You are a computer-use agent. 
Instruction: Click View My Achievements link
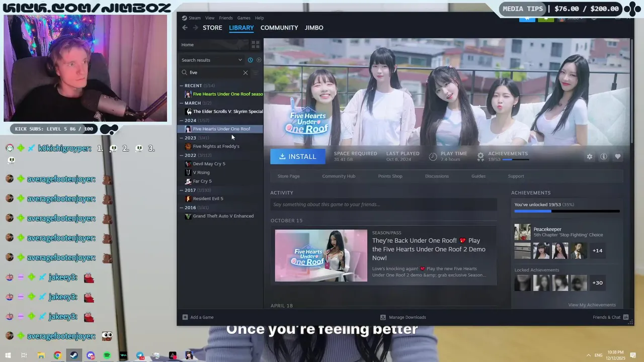(x=592, y=305)
